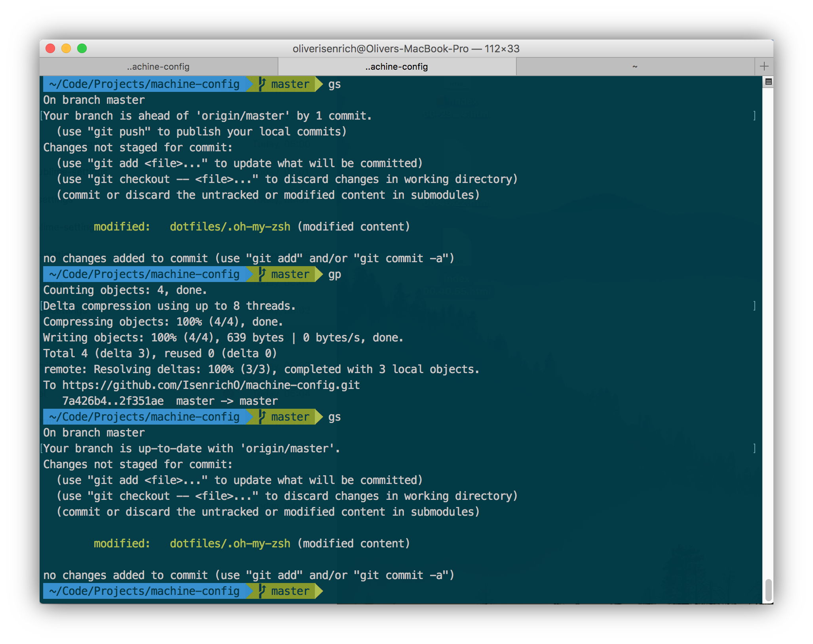This screenshot has width=813, height=644.
Task: Switch to the ~ home directory tab
Action: coord(634,67)
